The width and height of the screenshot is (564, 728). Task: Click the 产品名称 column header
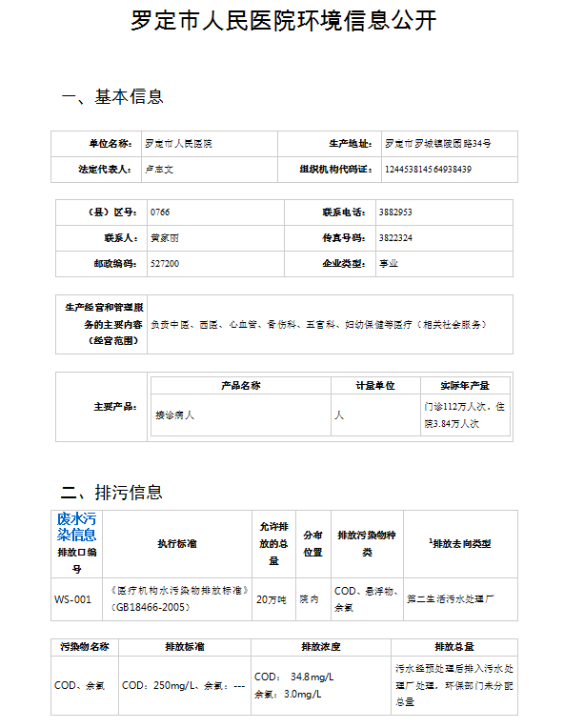(x=241, y=385)
